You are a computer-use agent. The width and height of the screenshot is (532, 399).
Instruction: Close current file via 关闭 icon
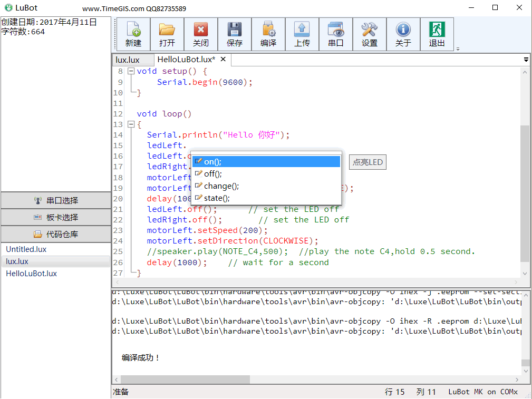coord(201,34)
